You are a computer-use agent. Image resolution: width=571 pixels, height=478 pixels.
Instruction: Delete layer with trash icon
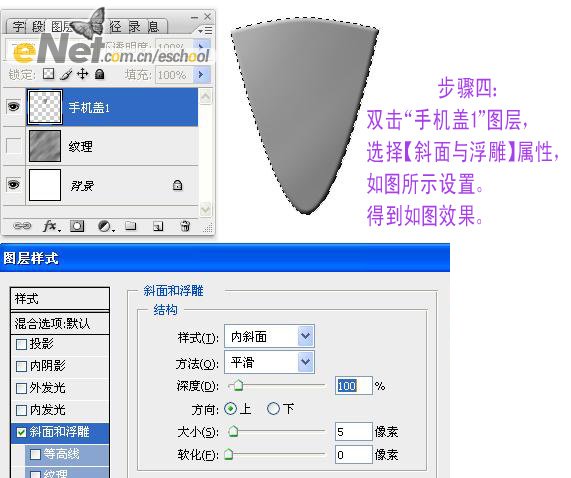[x=185, y=226]
